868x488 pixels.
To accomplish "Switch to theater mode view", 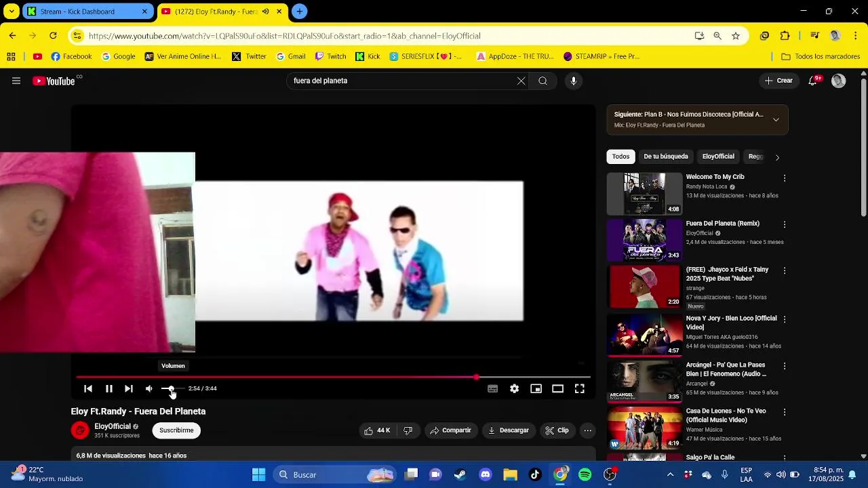I will tap(557, 388).
